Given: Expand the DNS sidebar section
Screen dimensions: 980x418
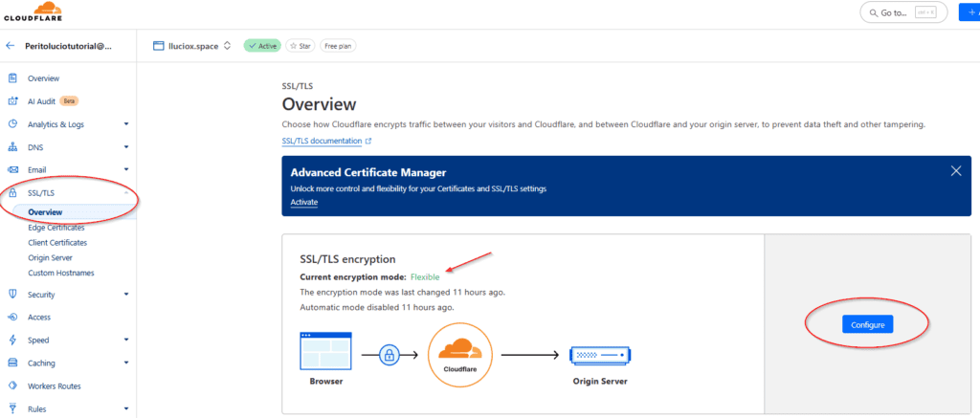Looking at the screenshot, I should [x=125, y=147].
